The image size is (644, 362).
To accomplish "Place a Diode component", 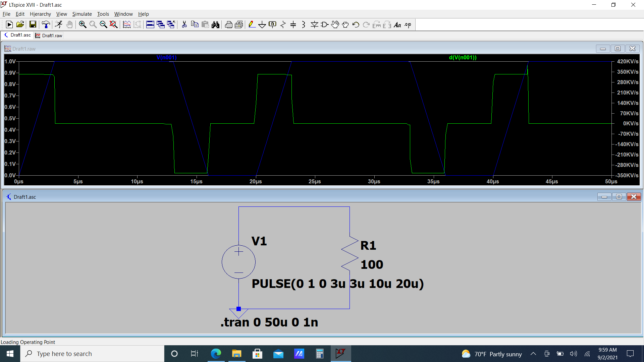I will tap(314, 24).
